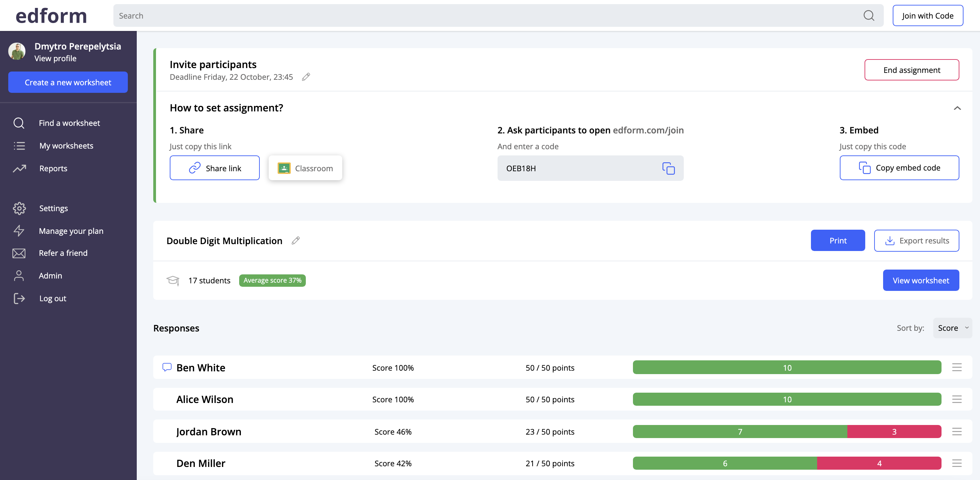Viewport: 980px width, 480px height.
Task: Select Manage your plan
Action: [x=71, y=231]
